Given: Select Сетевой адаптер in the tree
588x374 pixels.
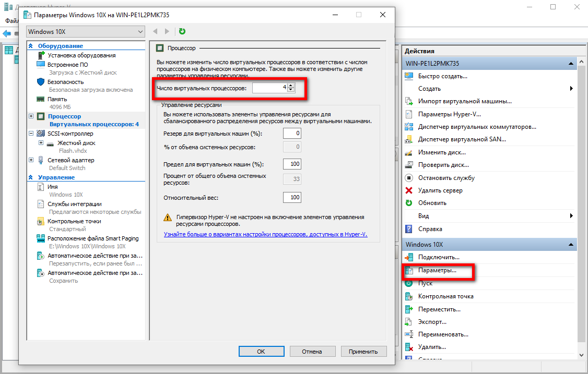Looking at the screenshot, I should tap(71, 160).
